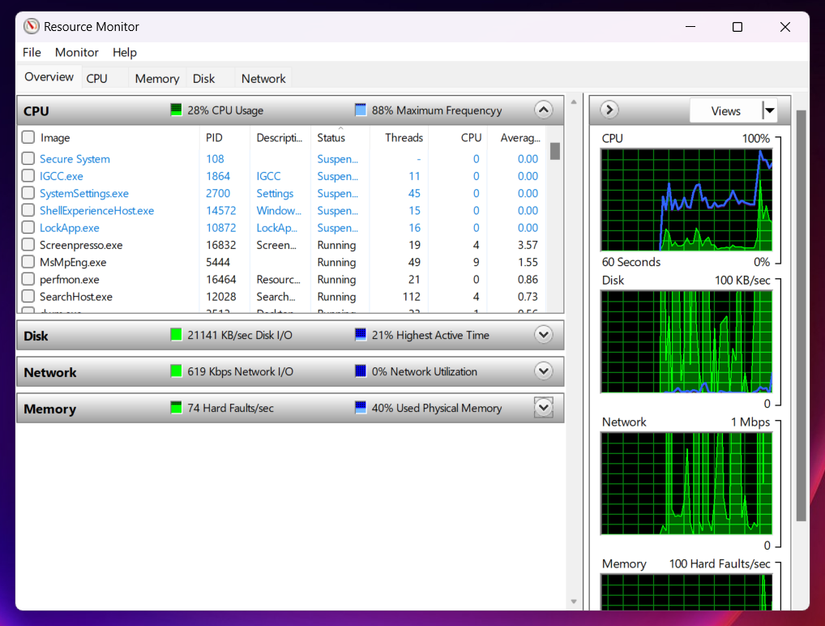825x626 pixels.
Task: Expand the Disk section
Action: pos(543,335)
